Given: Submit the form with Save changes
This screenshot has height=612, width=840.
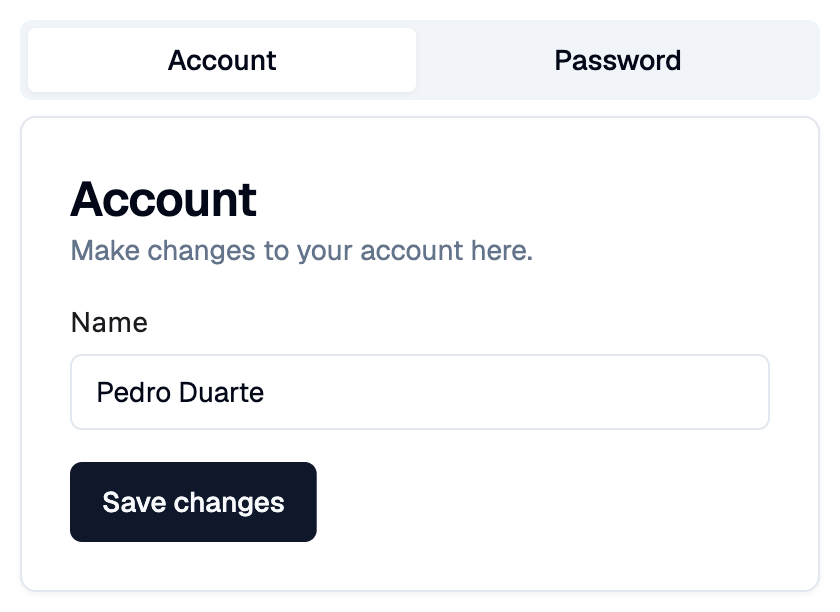Looking at the screenshot, I should click(193, 502).
